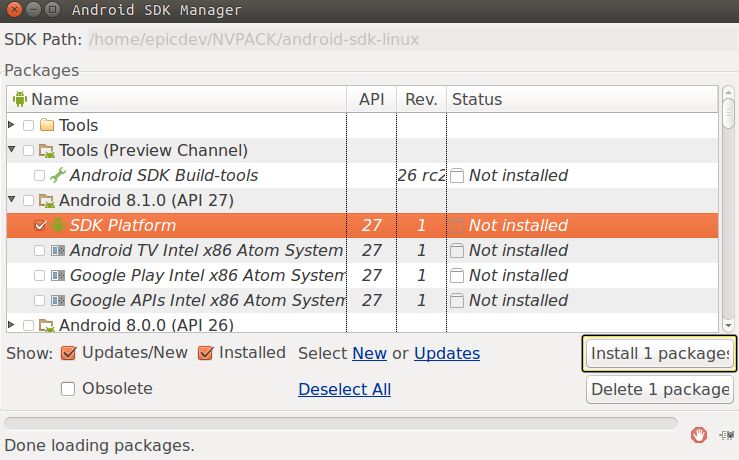Select the Google Play Intel x86 Atom System text
Viewport: 739px width, 460px height.
208,275
